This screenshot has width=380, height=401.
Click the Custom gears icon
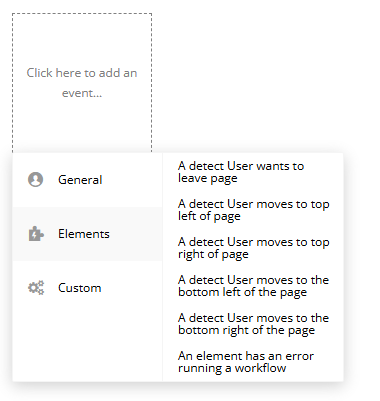[36, 288]
